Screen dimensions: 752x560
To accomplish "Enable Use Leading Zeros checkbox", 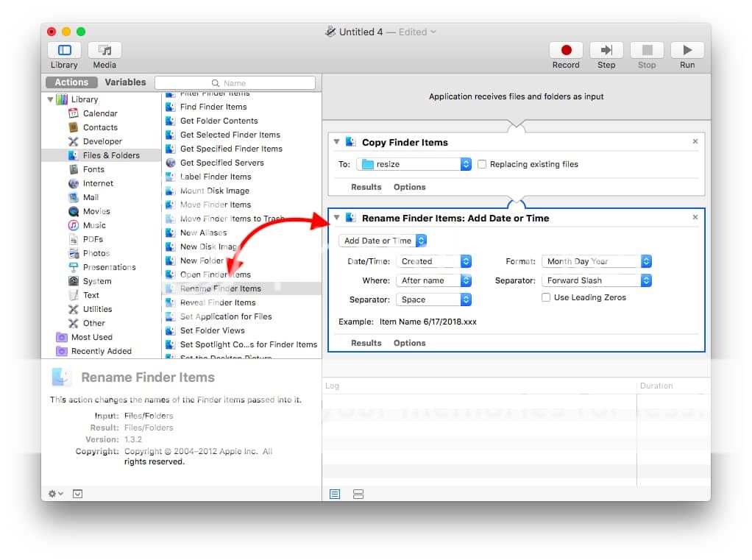I will click(x=546, y=297).
